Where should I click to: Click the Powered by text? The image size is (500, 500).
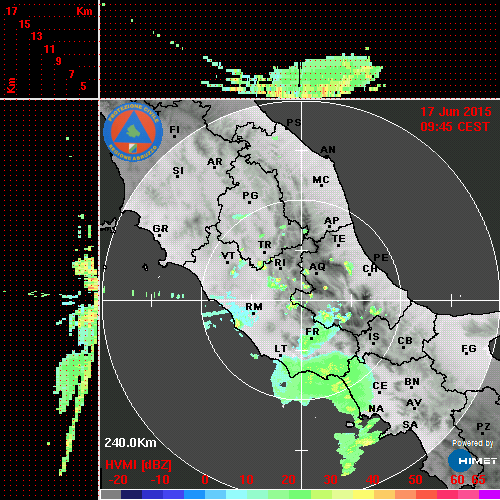(473, 443)
